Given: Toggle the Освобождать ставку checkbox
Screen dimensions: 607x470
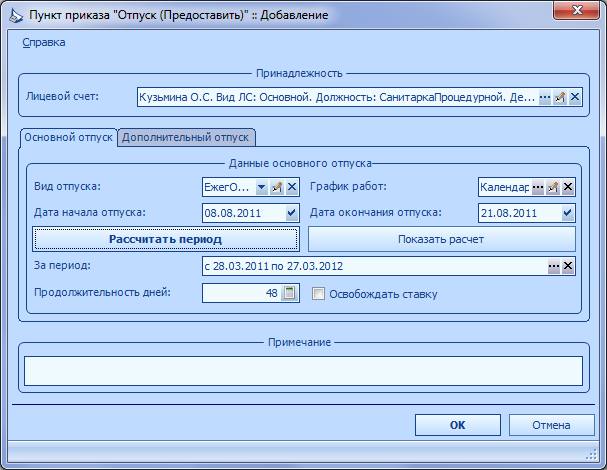Looking at the screenshot, I should pyautogui.click(x=318, y=294).
